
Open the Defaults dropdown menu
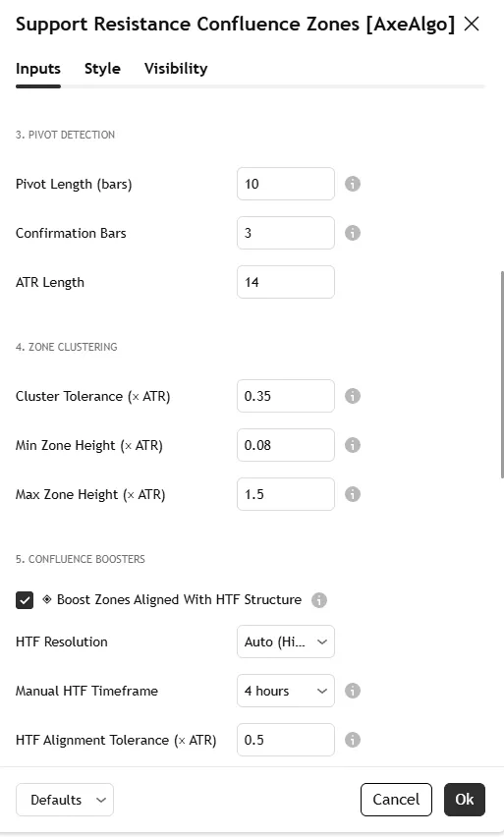[x=65, y=800]
